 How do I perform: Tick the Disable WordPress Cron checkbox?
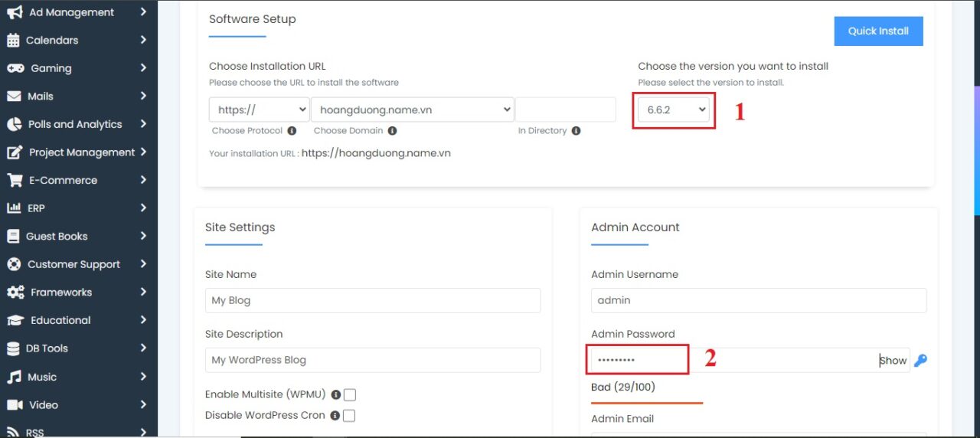(x=349, y=416)
